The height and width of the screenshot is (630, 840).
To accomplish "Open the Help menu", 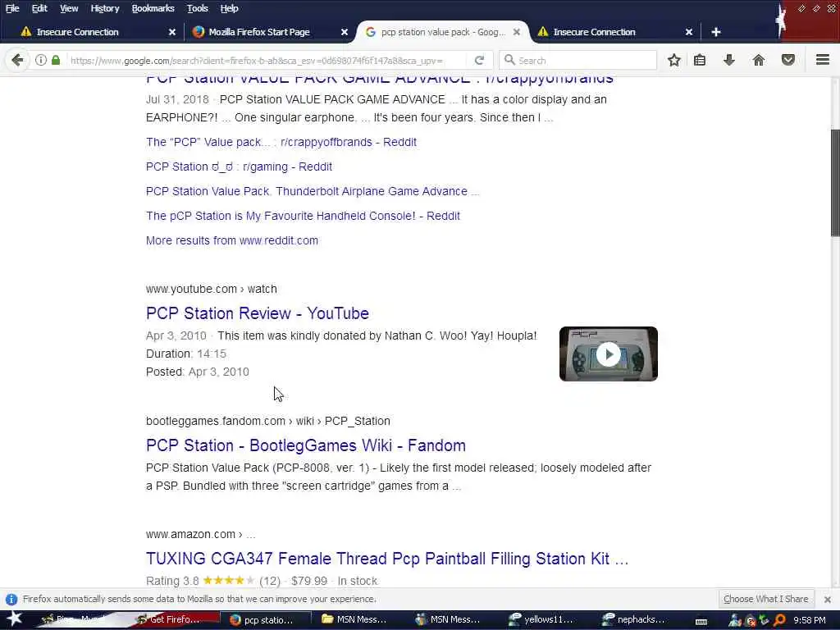I will tap(229, 8).
